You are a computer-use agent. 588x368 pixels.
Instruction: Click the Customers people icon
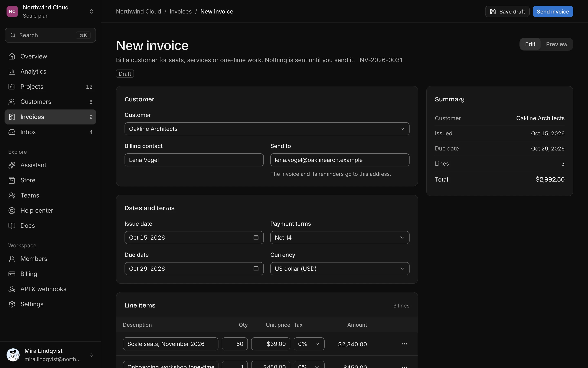tap(12, 102)
